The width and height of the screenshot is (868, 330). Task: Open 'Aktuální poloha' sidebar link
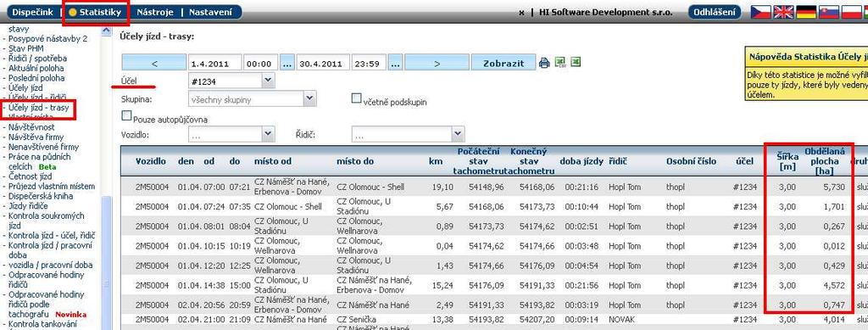[x=36, y=68]
